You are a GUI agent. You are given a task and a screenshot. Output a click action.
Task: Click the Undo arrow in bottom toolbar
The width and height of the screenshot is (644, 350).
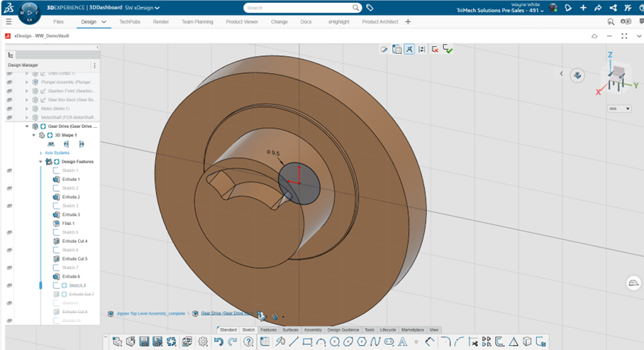(218, 342)
